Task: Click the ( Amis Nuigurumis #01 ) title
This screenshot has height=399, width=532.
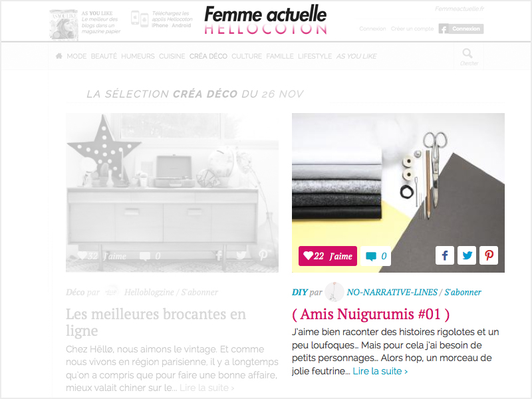Action: (371, 314)
